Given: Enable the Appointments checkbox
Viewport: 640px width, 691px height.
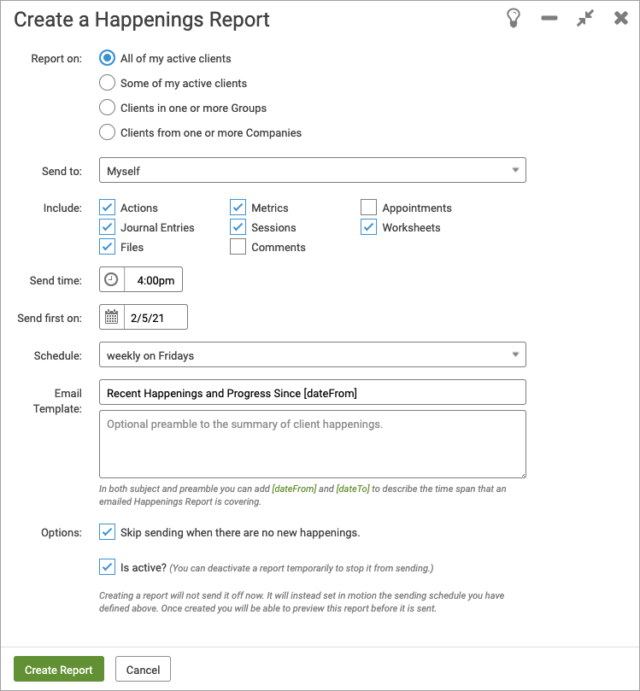Looking at the screenshot, I should click(369, 208).
